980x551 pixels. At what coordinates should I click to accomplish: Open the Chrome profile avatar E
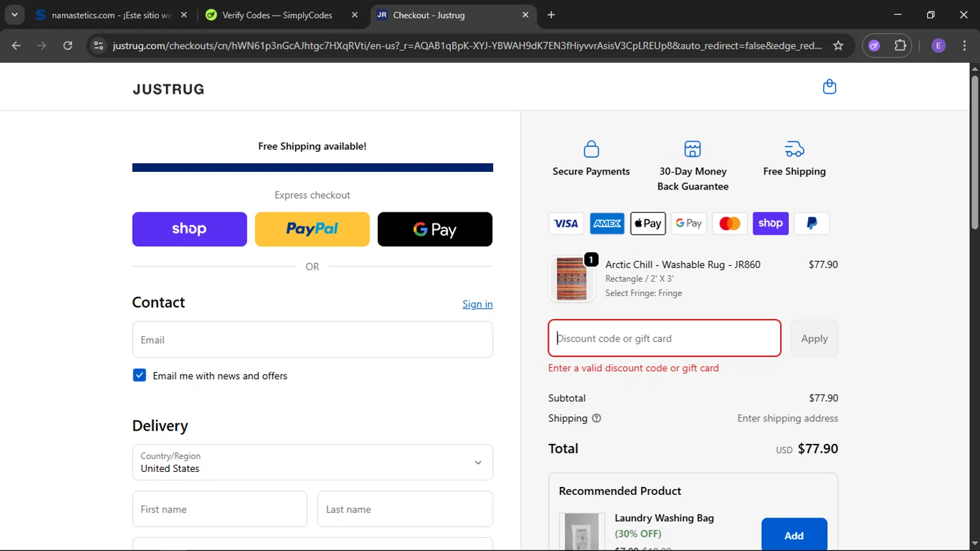[x=938, y=46]
